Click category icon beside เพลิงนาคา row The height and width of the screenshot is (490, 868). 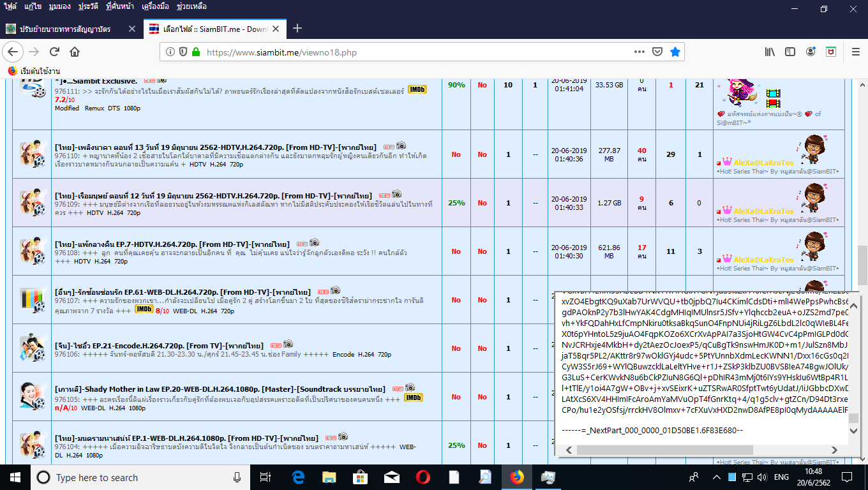pyautogui.click(x=32, y=154)
